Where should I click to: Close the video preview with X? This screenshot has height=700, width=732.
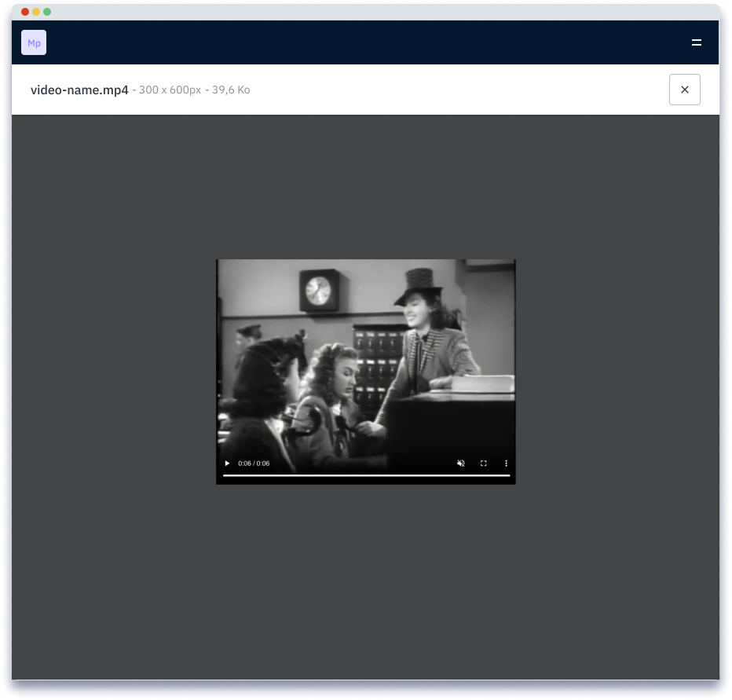coord(684,90)
